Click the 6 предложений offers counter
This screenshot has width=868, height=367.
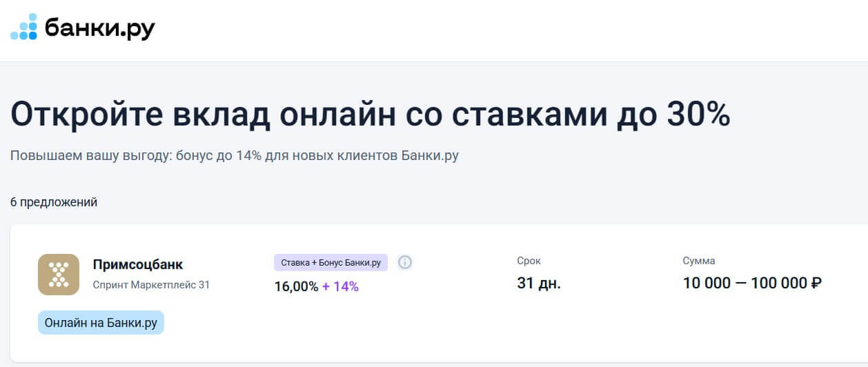point(54,202)
